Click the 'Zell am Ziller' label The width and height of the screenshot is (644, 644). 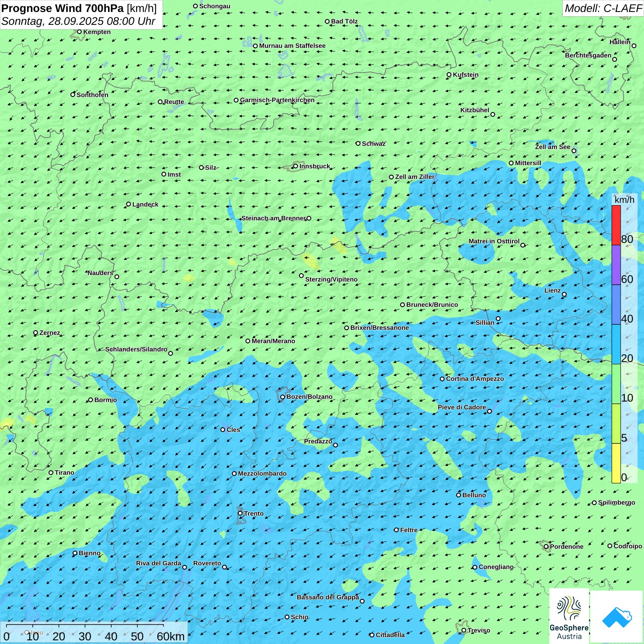point(415,177)
